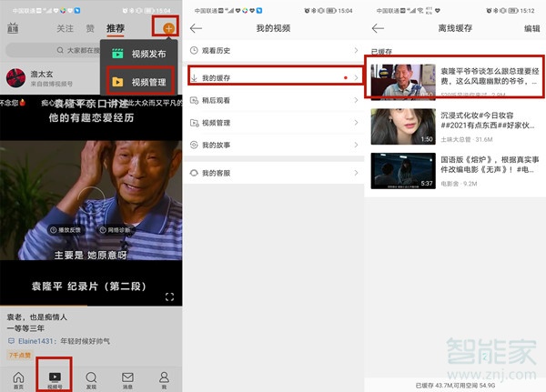Open 沉浸式化妆#今日妆容 video title
Screen dimensions: 546x392
[x=488, y=120]
